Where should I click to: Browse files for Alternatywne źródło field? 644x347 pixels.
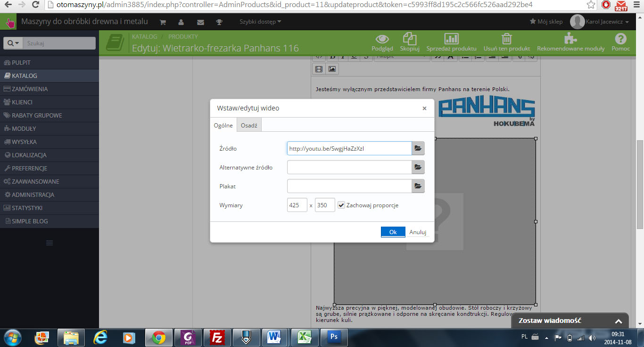pyautogui.click(x=418, y=167)
